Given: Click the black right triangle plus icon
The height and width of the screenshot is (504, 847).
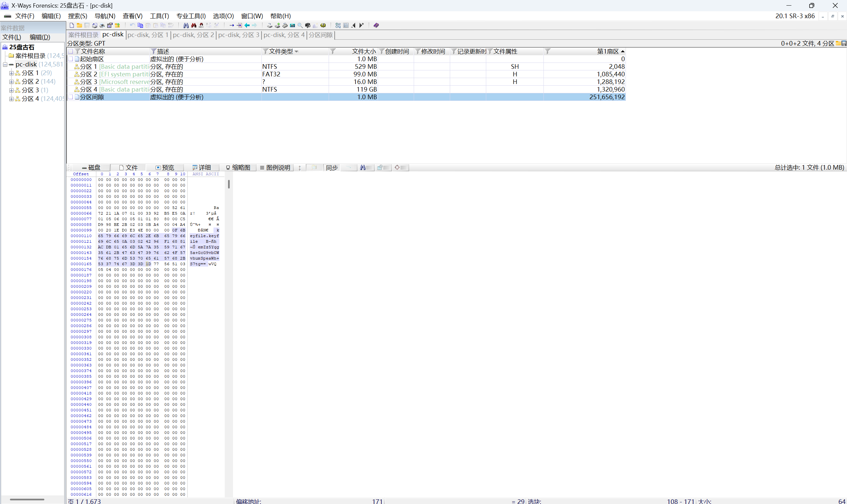Looking at the screenshot, I should [x=361, y=25].
